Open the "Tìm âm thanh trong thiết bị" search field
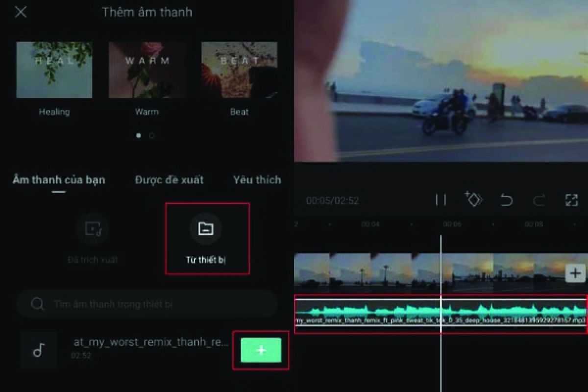This screenshot has width=588, height=392. click(147, 304)
